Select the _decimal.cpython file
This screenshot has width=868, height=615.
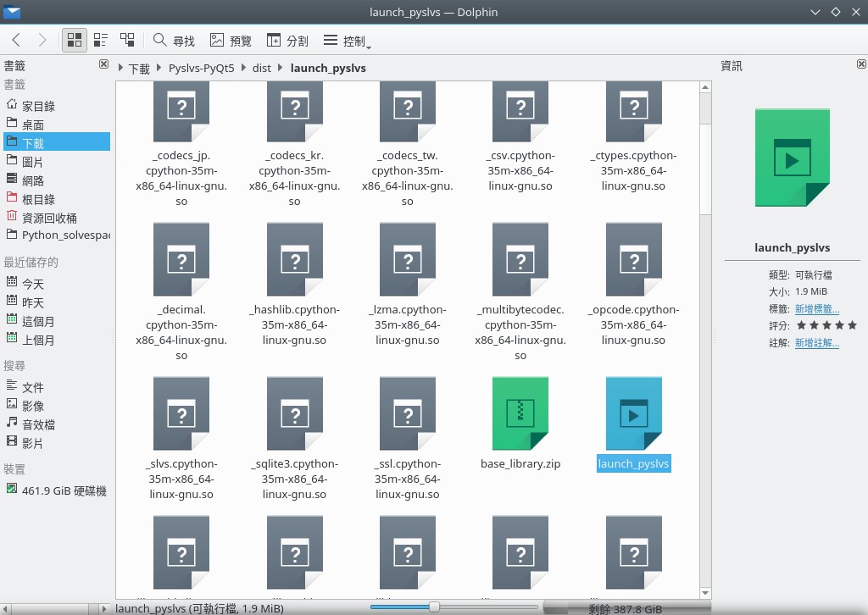pyautogui.click(x=181, y=292)
